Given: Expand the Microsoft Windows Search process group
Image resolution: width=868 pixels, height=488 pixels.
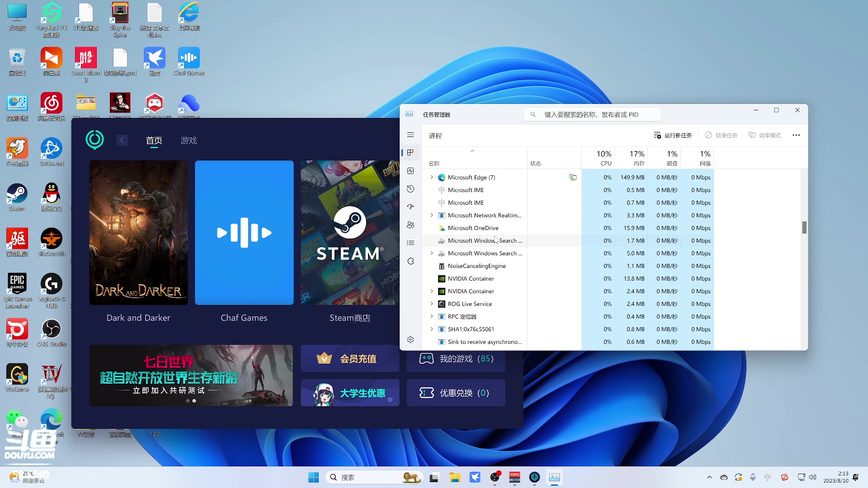Looking at the screenshot, I should coord(432,253).
